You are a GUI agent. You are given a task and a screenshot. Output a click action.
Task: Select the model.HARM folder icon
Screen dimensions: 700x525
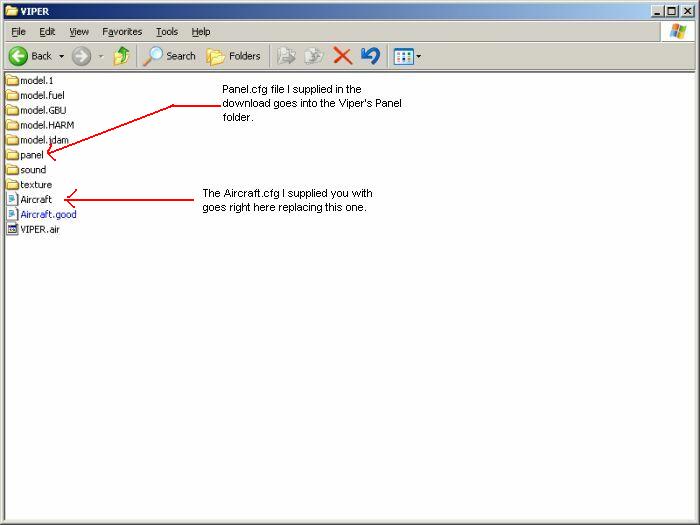pos(12,125)
